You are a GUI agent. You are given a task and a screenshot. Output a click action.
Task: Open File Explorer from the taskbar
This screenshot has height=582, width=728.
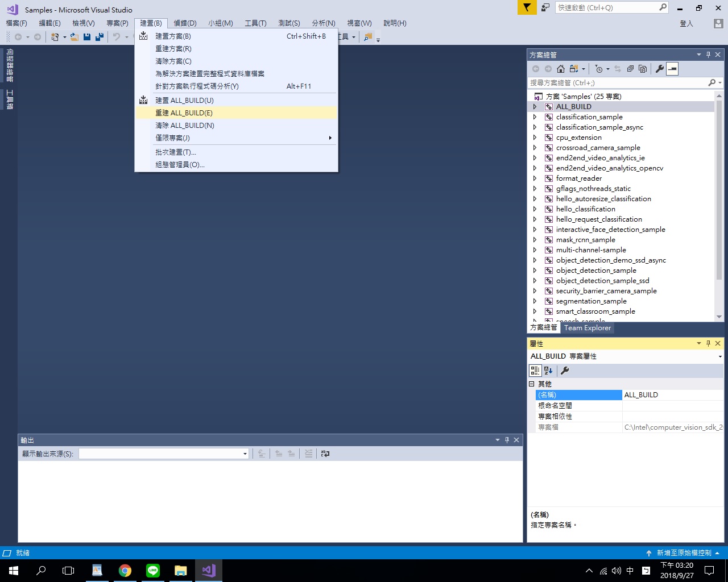[x=181, y=571]
